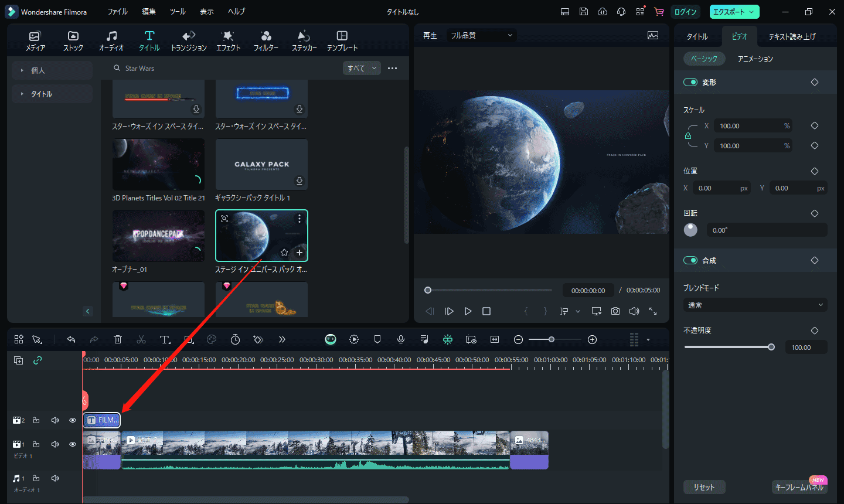Viewport: 844px width, 504px height.
Task: Click the リセット reset button
Action: 705,487
